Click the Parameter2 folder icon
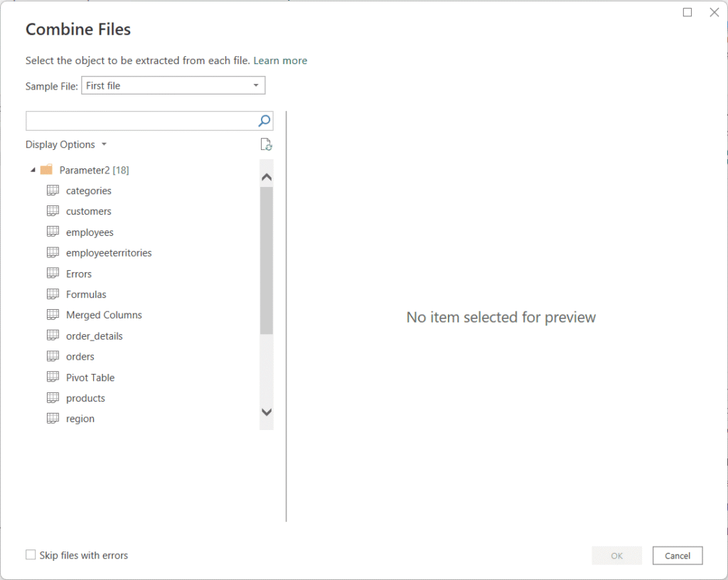 [46, 169]
